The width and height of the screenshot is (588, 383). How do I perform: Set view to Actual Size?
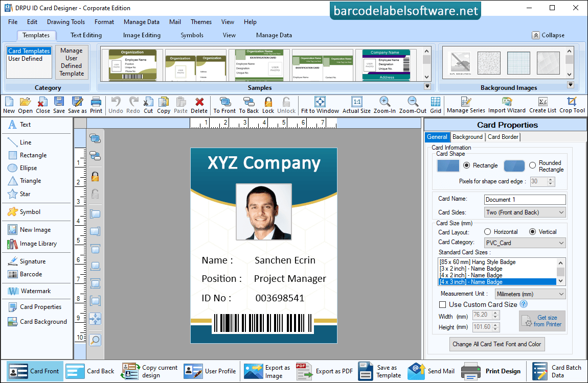(x=356, y=105)
